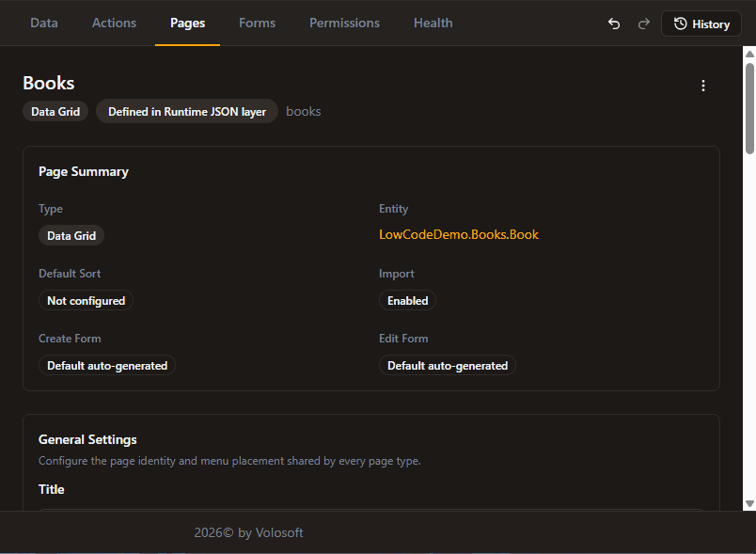The height and width of the screenshot is (554, 756).
Task: Click the Create Form 'Default auto-generated' value
Action: [x=107, y=366]
